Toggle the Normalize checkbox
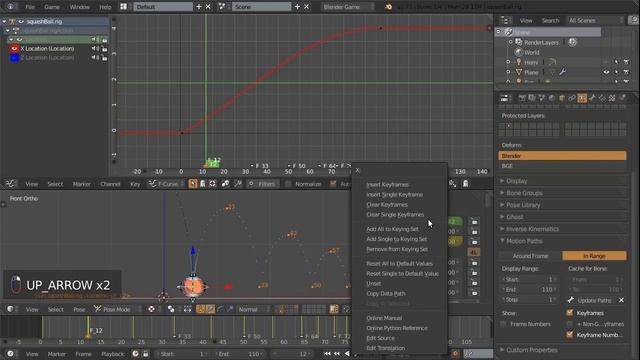640x360 pixels. 288,184
